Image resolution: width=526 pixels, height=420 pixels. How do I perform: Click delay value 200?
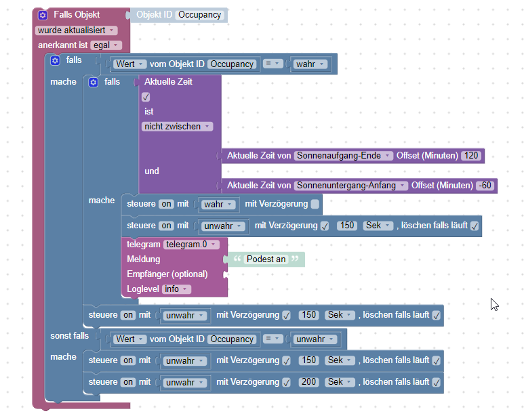coord(308,382)
